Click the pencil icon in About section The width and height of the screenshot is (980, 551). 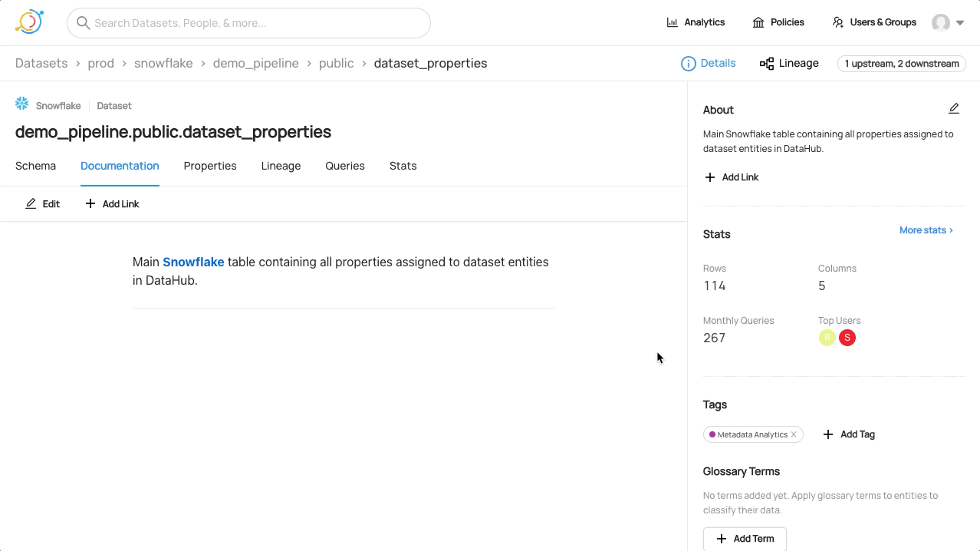point(953,109)
